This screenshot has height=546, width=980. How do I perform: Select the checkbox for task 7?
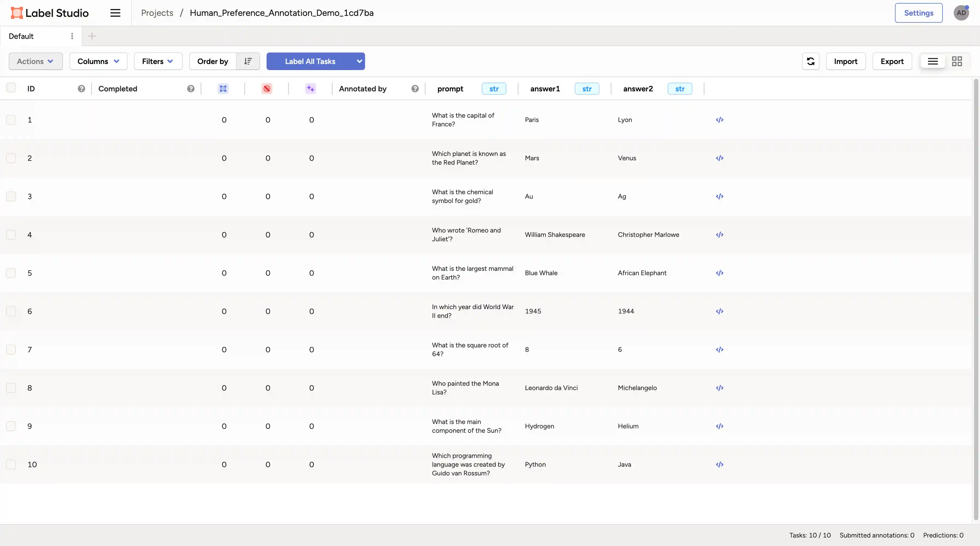[11, 349]
